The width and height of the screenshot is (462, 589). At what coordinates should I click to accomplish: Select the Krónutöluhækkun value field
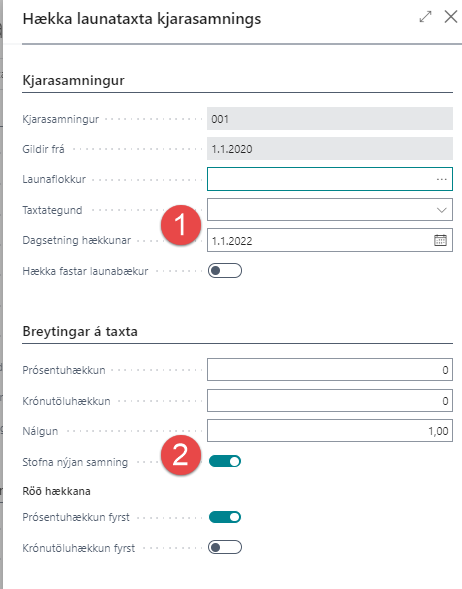coord(330,400)
